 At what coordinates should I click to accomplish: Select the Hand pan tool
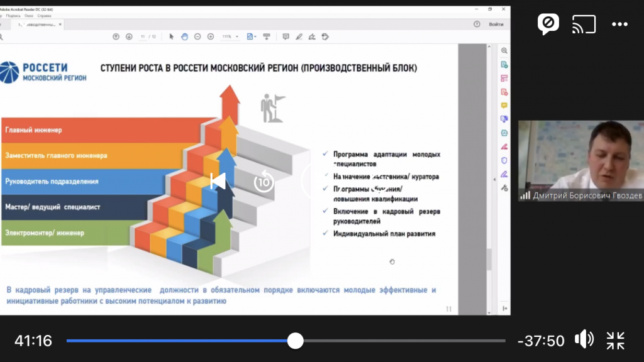(184, 36)
